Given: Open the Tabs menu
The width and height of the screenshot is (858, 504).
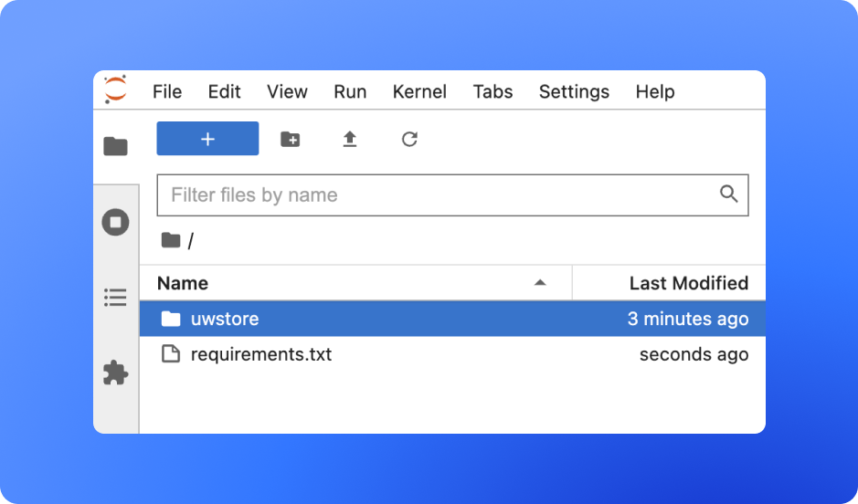Looking at the screenshot, I should 493,92.
